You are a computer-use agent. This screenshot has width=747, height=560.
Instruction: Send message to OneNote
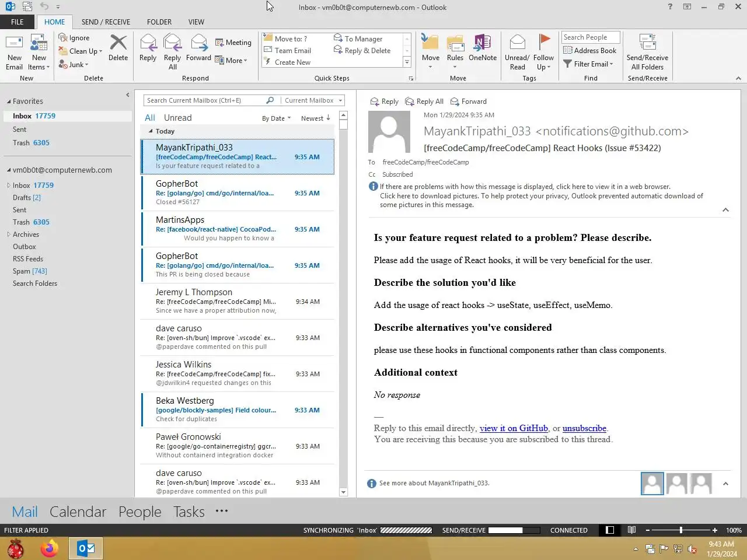482,47
